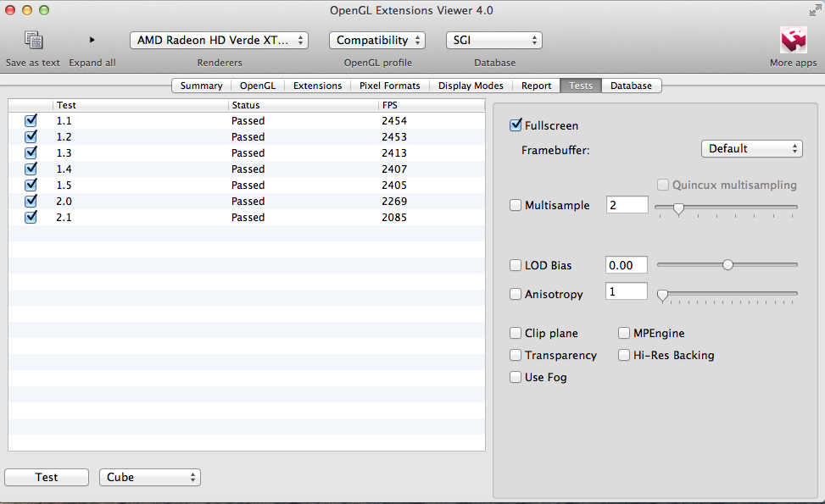Click the Multisample value field

(x=627, y=205)
